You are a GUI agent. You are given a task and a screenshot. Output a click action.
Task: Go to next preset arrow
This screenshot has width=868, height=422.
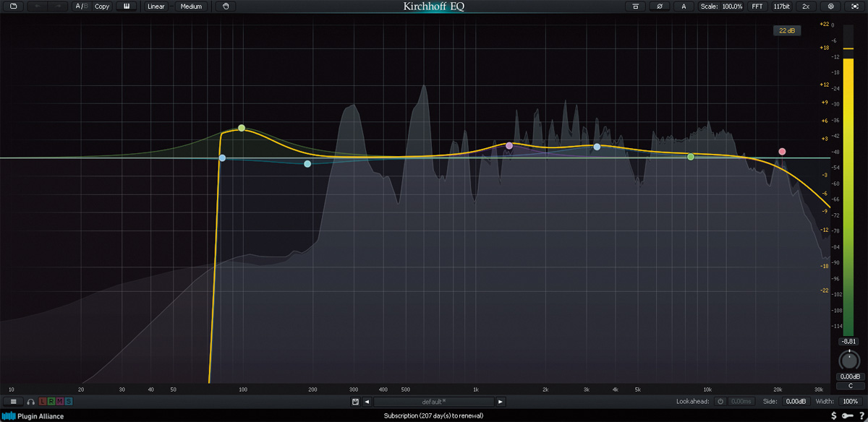click(x=501, y=401)
